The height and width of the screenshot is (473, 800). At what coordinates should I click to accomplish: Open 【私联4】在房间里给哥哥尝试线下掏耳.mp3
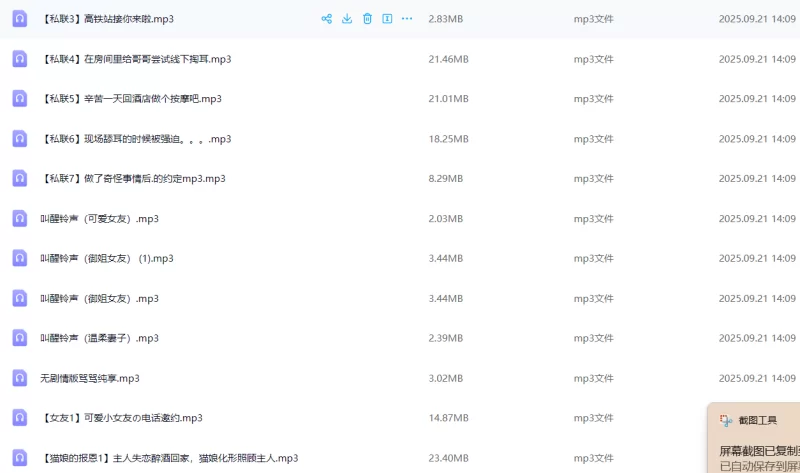pos(137,59)
